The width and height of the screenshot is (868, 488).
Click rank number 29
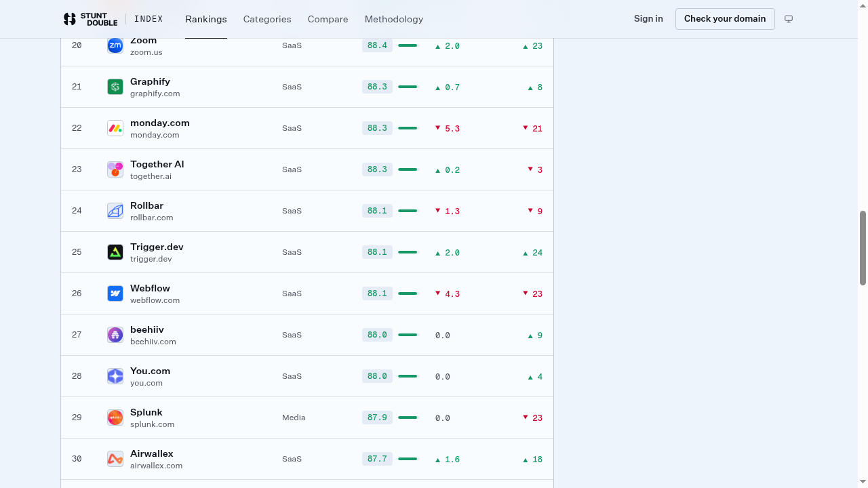pos(77,418)
